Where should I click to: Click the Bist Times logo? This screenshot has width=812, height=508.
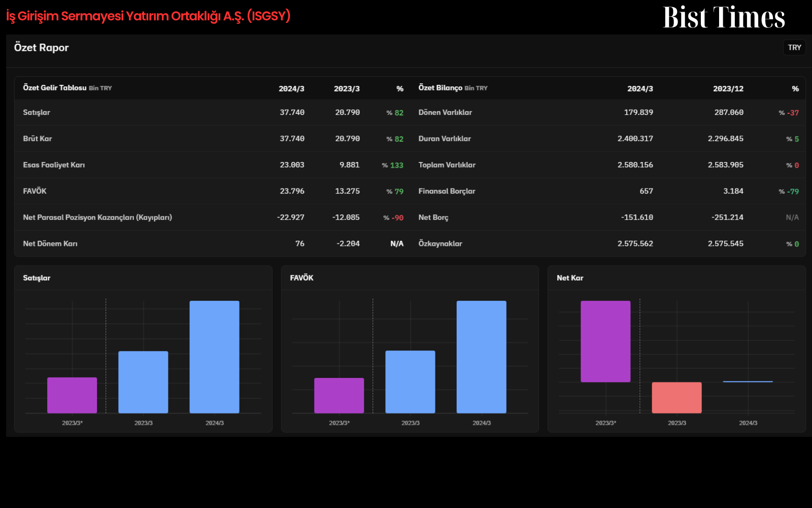click(x=724, y=17)
